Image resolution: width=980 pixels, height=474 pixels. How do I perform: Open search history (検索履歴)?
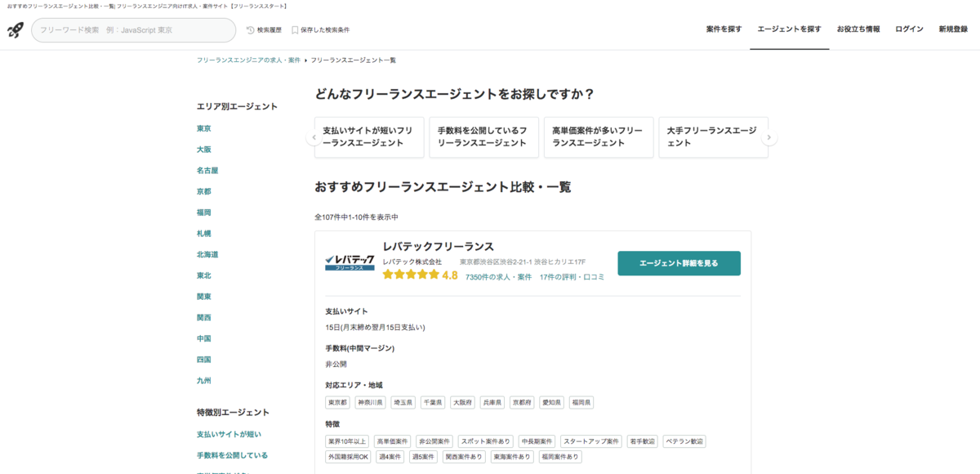[264, 30]
